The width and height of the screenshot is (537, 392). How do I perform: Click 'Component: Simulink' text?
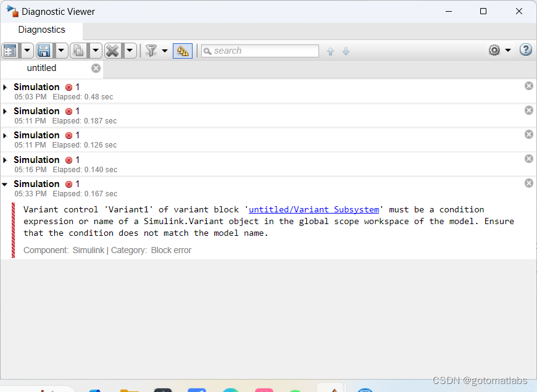(x=64, y=251)
